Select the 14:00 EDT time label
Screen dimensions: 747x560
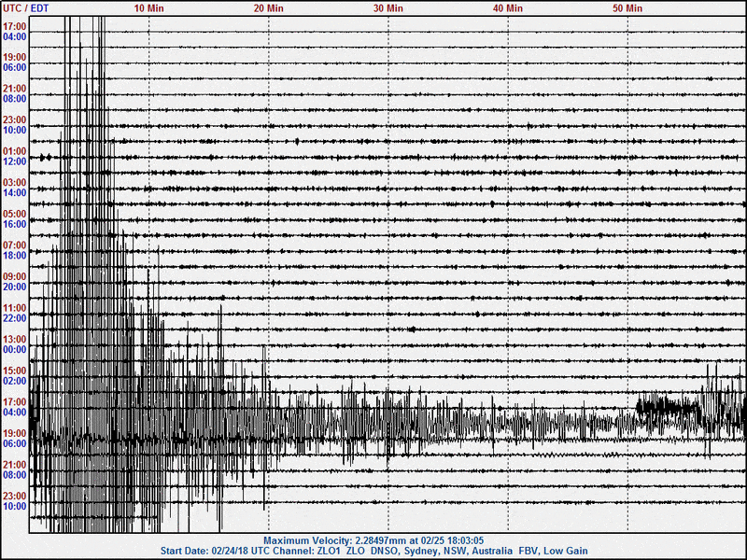pos(15,193)
